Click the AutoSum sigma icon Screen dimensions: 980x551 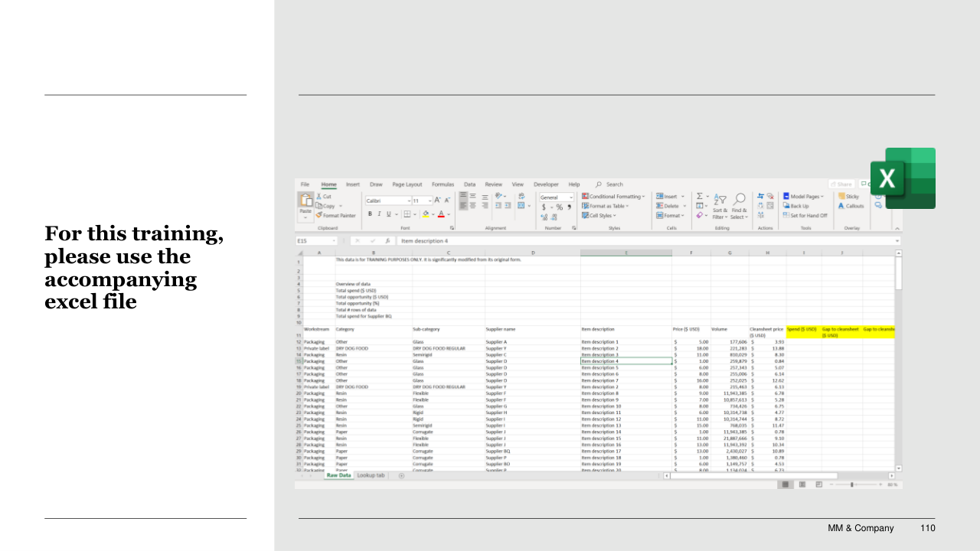[x=700, y=197]
